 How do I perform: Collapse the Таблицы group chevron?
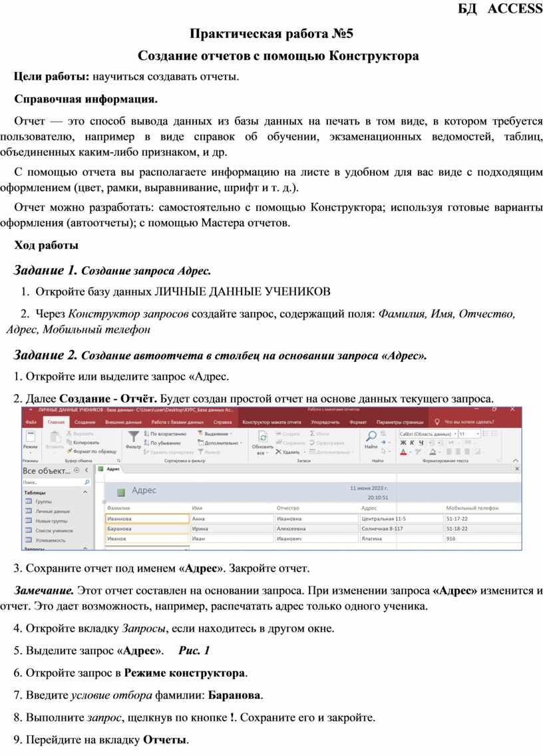pos(85,492)
